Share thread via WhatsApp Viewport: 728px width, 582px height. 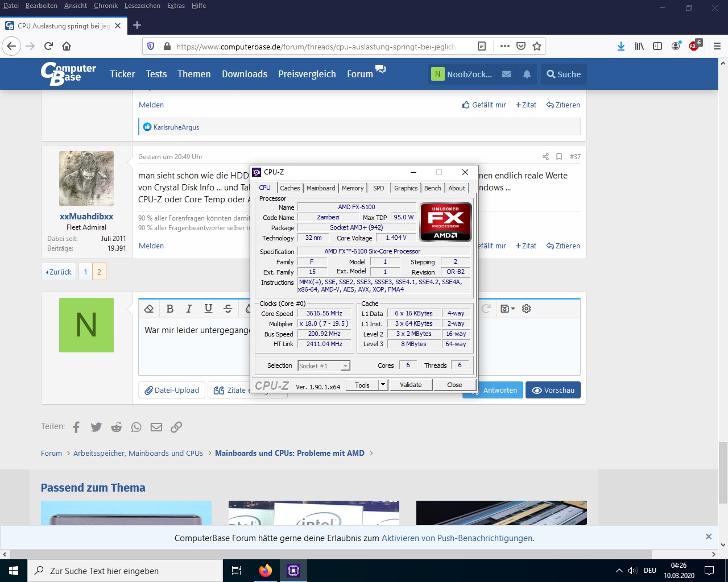[136, 427]
